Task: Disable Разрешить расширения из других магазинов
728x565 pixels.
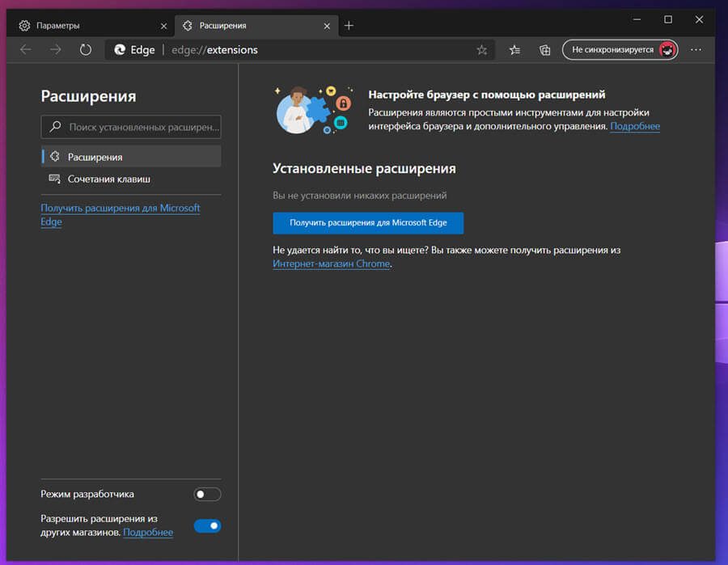Action: pos(207,525)
